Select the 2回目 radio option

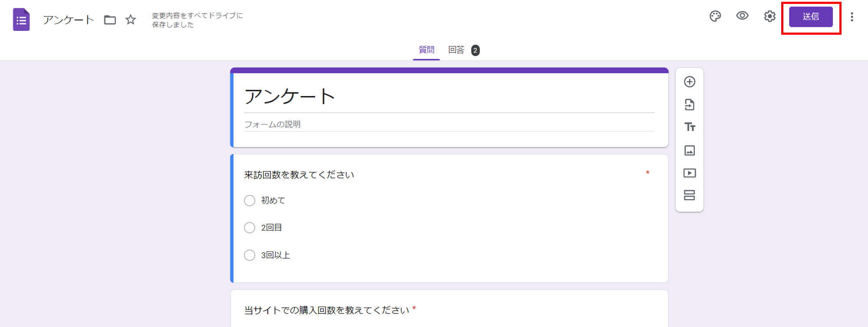tap(250, 228)
